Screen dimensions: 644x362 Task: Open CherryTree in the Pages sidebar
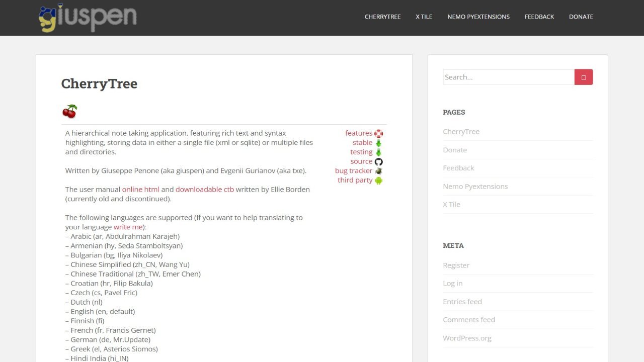[x=461, y=132]
